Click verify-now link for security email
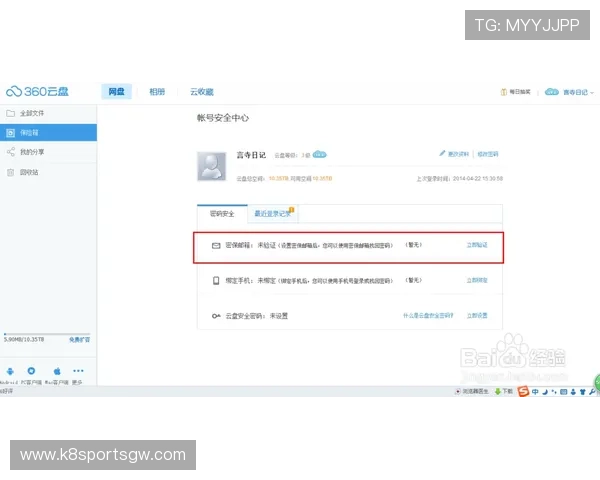 pyautogui.click(x=477, y=245)
